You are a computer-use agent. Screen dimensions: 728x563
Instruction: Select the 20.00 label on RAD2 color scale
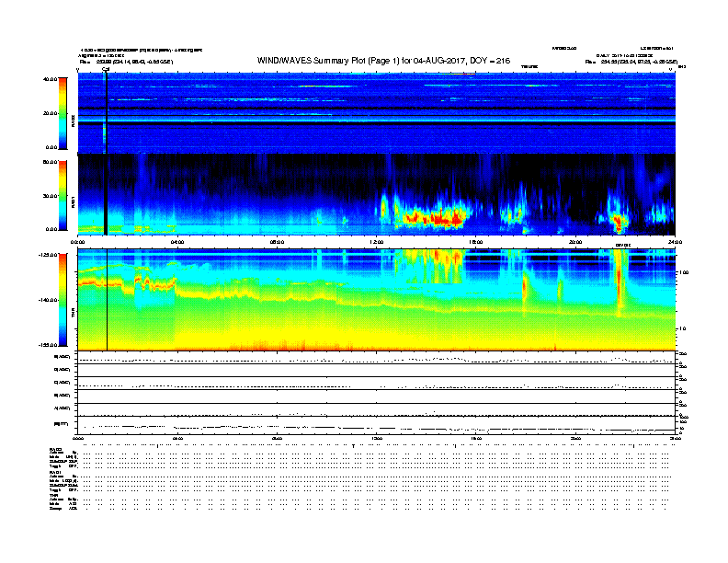50,113
